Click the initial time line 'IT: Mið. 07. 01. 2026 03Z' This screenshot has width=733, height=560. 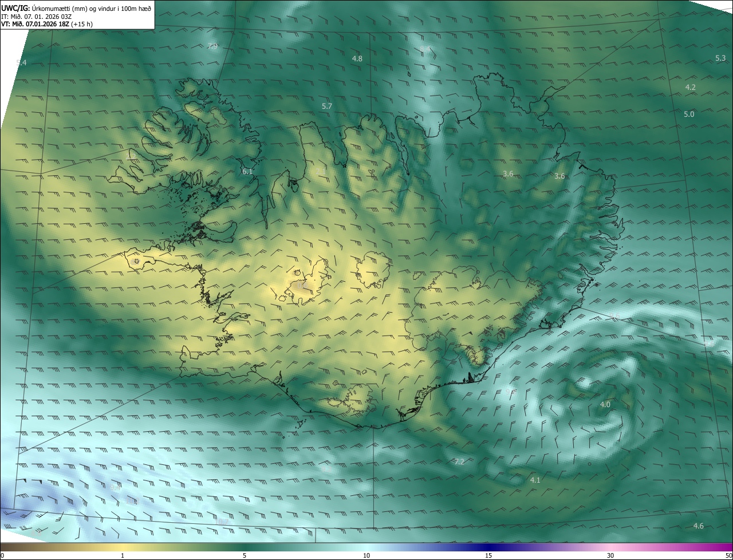click(36, 16)
